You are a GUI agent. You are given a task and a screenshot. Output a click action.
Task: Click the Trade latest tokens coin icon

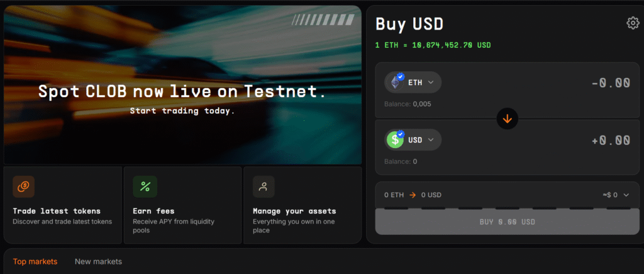tap(23, 186)
